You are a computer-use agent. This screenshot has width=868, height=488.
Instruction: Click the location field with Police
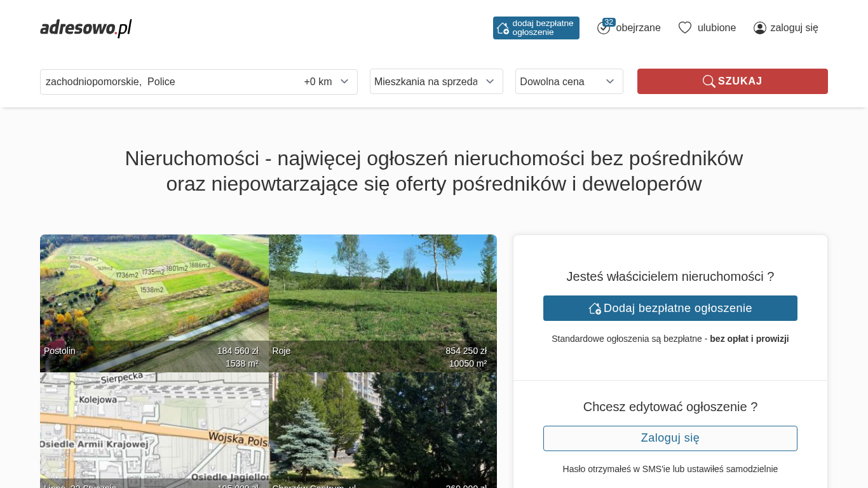(165, 82)
